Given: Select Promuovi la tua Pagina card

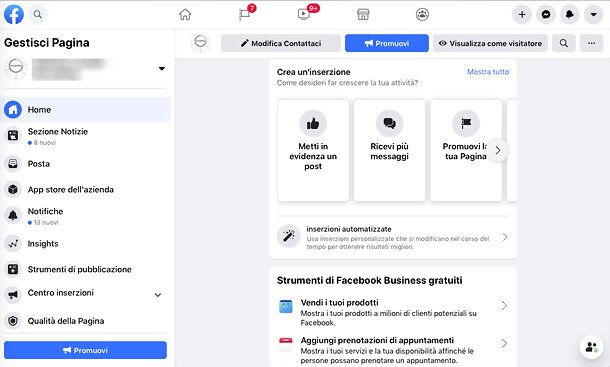Looking at the screenshot, I should coord(466,151).
